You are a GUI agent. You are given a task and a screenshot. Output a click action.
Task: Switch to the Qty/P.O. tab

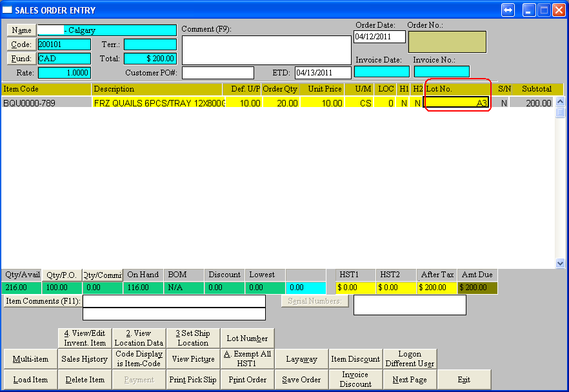[62, 275]
